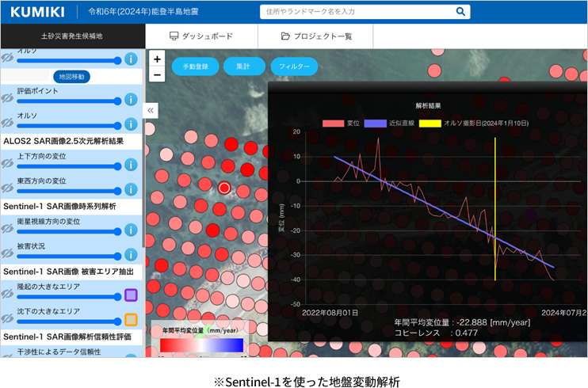Click the KUMIKI logo
Viewport: 588px width, 388px height.
point(37,12)
